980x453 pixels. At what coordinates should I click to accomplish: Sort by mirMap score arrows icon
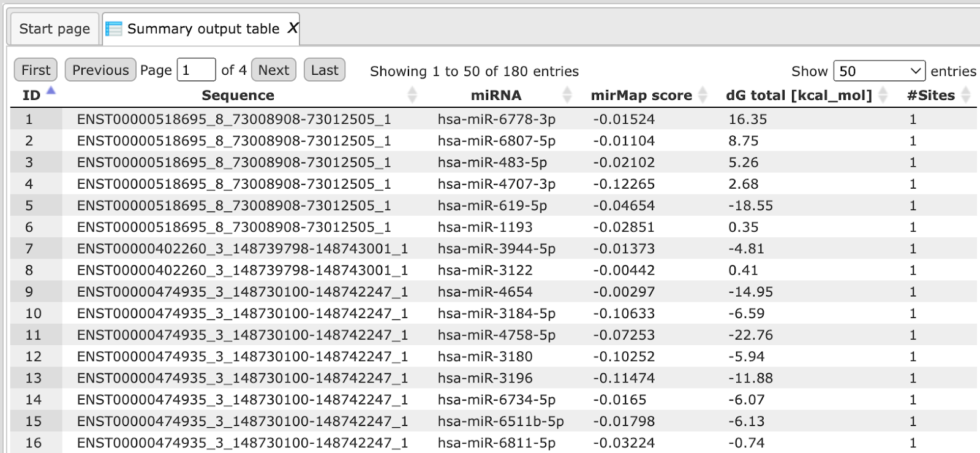coord(703,95)
